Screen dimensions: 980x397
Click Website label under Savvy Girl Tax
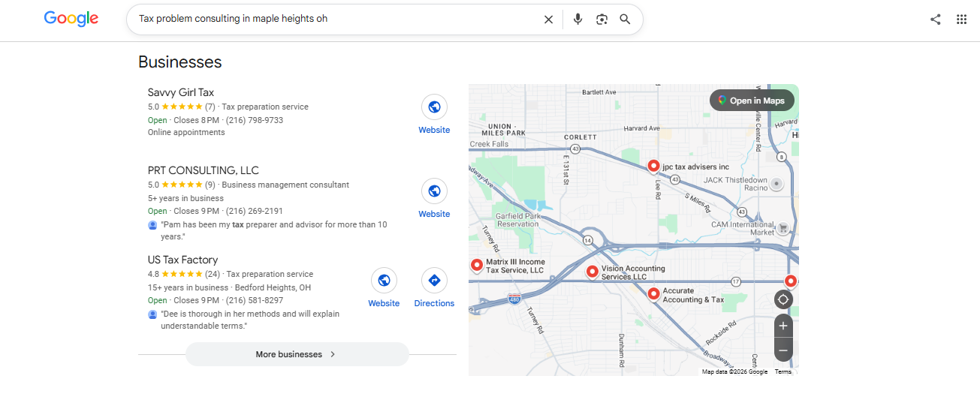click(434, 130)
